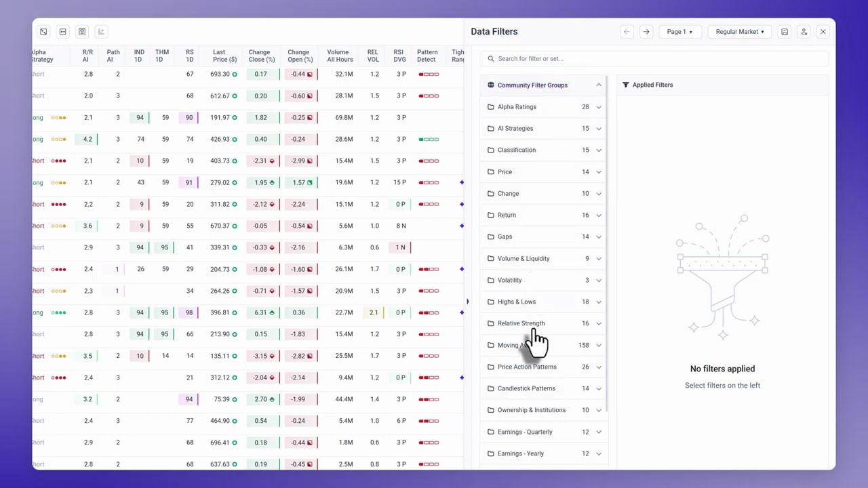Collapse the Community Filter Groups section

pyautogui.click(x=598, y=85)
